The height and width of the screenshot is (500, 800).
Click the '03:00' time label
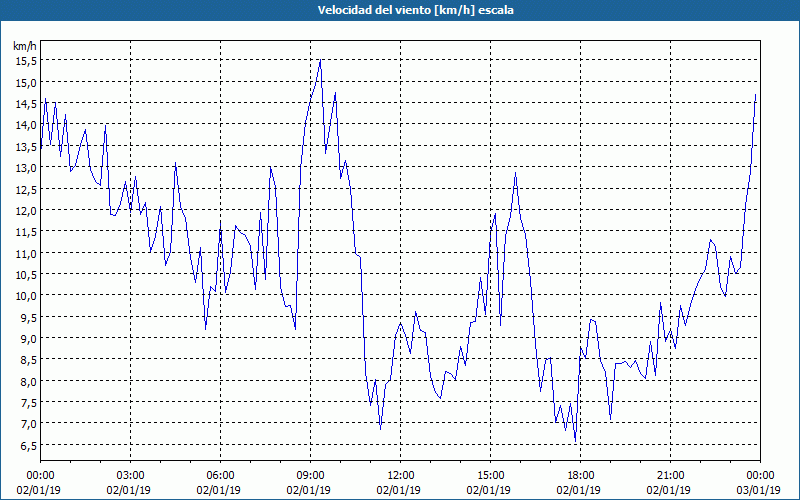131,476
